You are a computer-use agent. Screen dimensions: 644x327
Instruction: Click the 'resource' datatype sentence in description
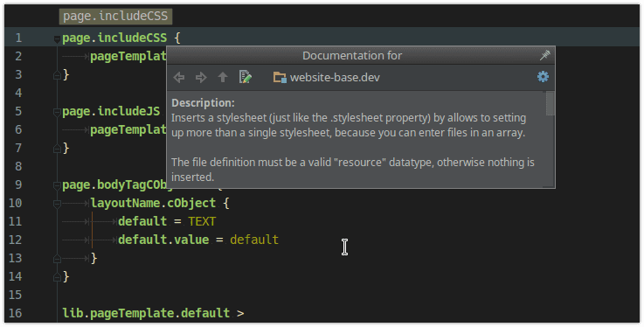(353, 170)
